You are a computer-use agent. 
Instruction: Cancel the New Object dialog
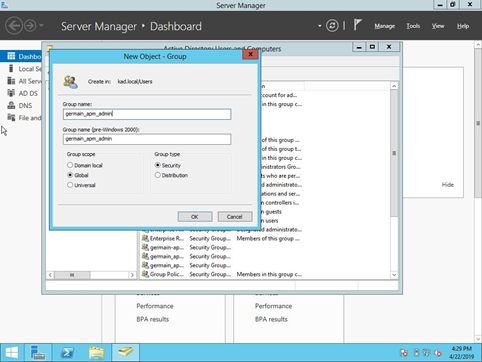235,217
